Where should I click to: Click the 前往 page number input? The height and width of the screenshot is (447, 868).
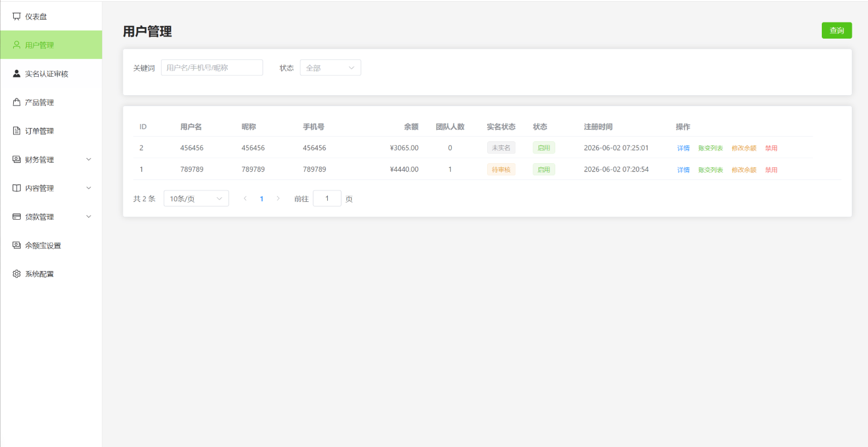click(x=327, y=198)
